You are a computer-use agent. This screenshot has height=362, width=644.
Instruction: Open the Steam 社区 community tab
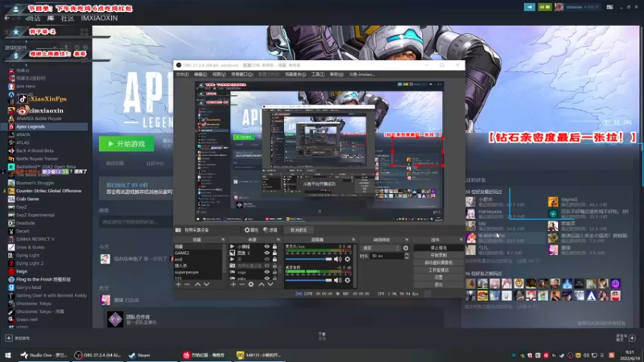[68, 18]
